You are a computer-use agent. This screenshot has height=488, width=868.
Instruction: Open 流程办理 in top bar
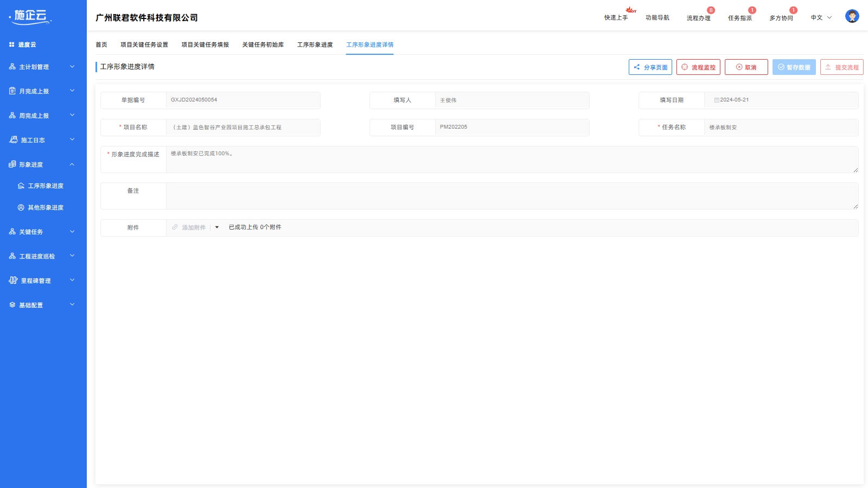(x=699, y=18)
